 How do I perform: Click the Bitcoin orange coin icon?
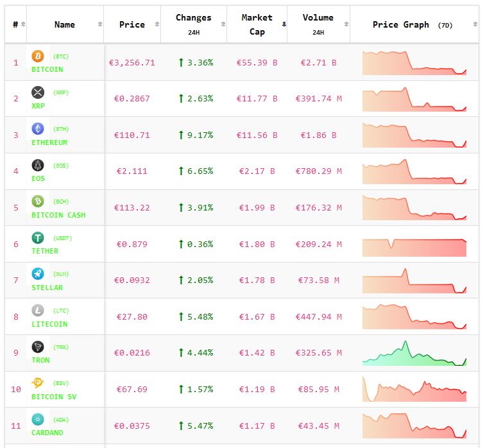pyautogui.click(x=38, y=56)
